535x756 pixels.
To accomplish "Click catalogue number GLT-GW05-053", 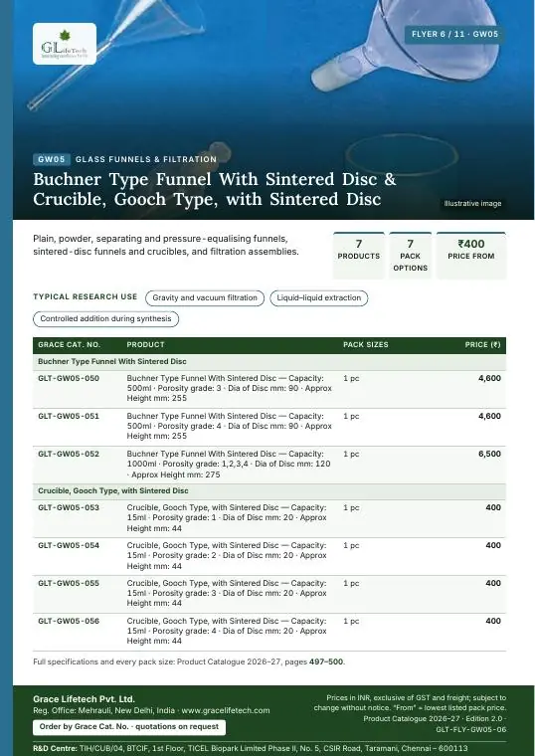I will [x=69, y=507].
